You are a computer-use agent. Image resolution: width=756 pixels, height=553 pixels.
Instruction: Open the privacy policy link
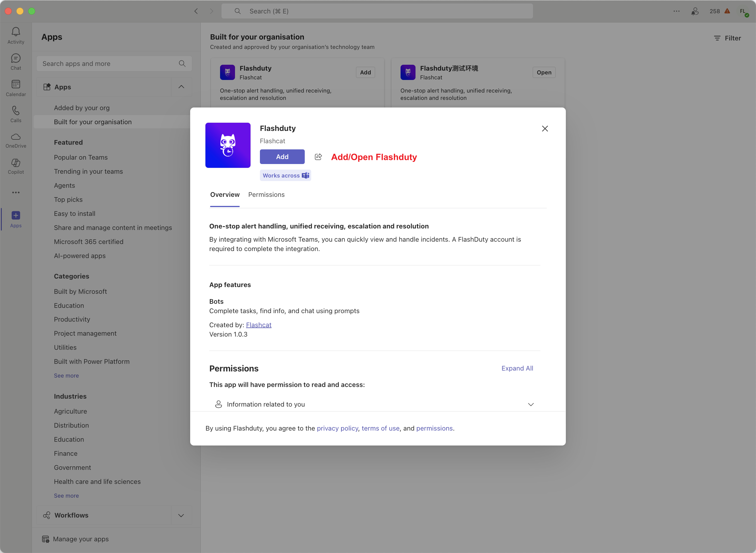pyautogui.click(x=337, y=428)
